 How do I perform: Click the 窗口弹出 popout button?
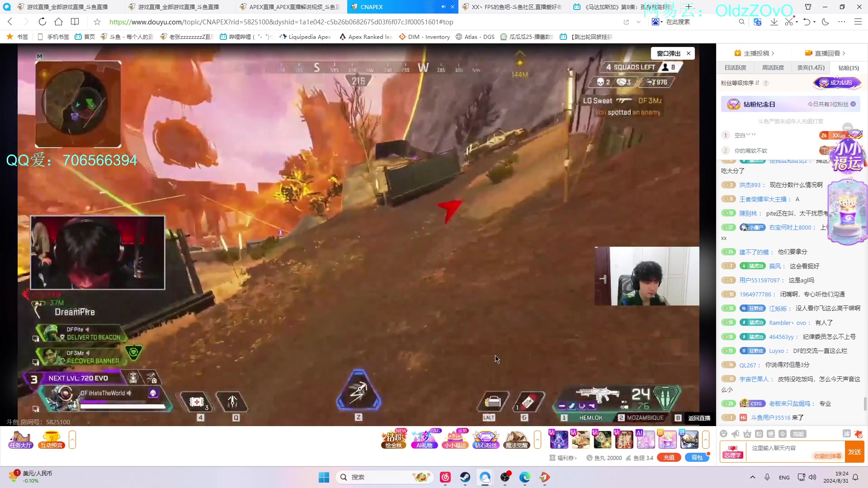click(x=669, y=53)
